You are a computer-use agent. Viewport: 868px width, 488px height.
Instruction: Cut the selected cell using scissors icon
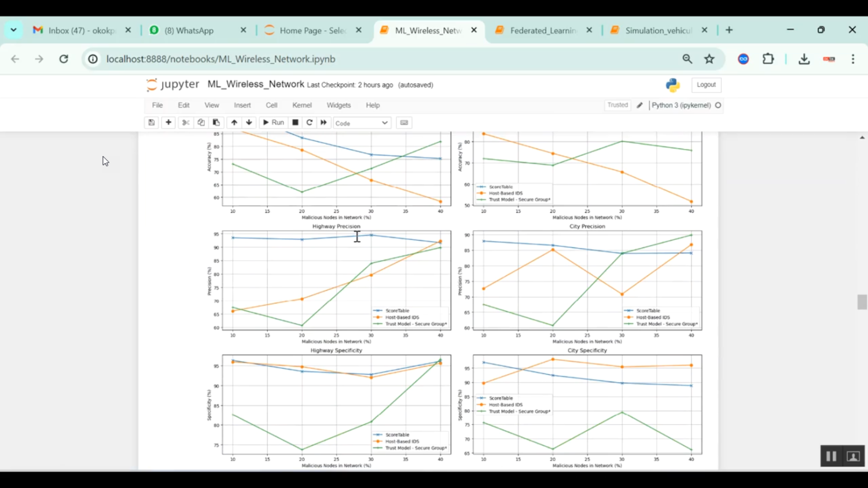185,122
